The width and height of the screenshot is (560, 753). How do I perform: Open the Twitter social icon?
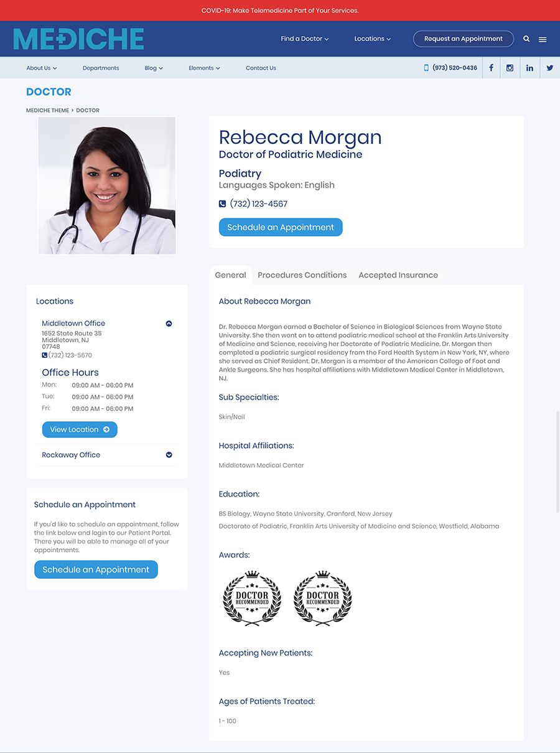549,68
